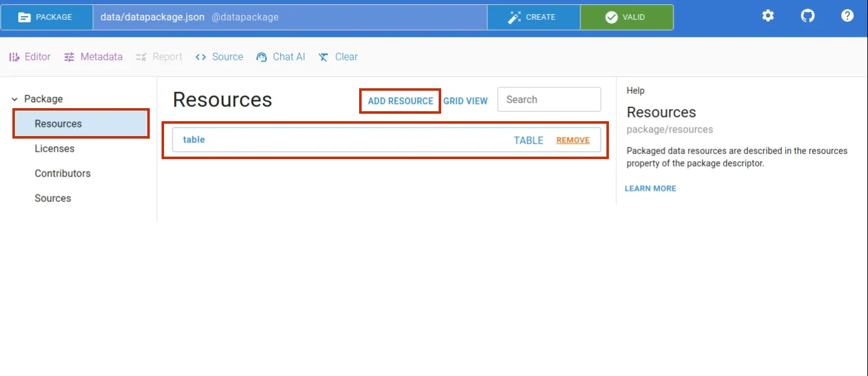Collapse the Package tree chevron
The height and width of the screenshot is (376, 868).
click(x=14, y=99)
